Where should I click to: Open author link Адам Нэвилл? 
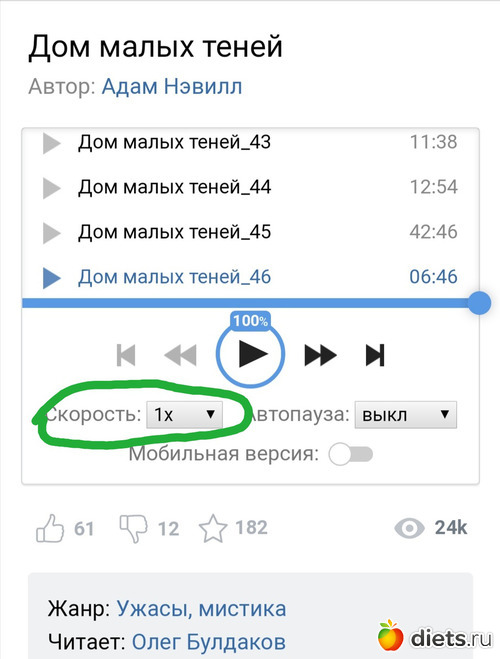(x=172, y=87)
